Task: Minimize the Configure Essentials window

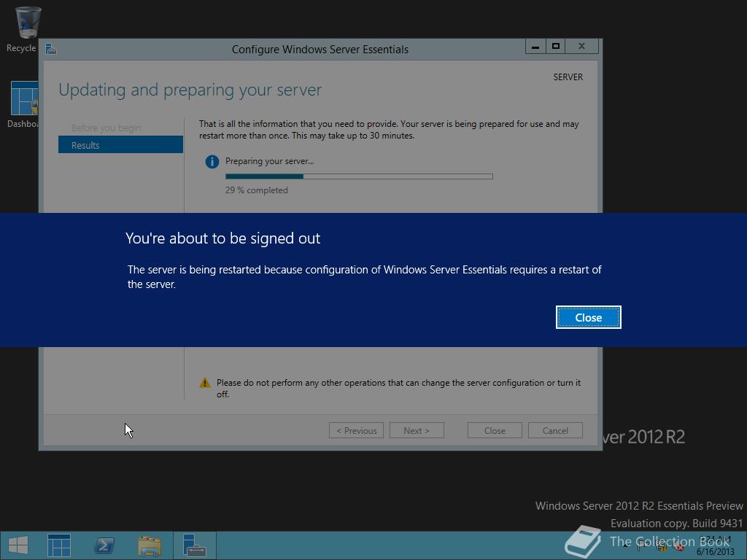Action: (535, 46)
